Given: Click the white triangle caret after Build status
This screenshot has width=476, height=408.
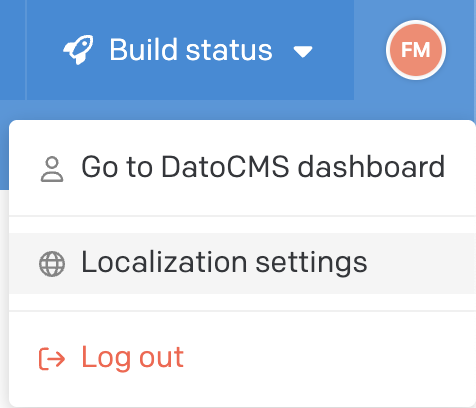Looking at the screenshot, I should click(303, 52).
